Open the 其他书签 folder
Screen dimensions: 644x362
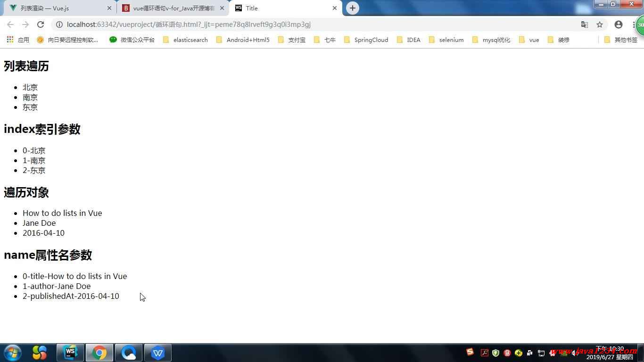pos(621,40)
